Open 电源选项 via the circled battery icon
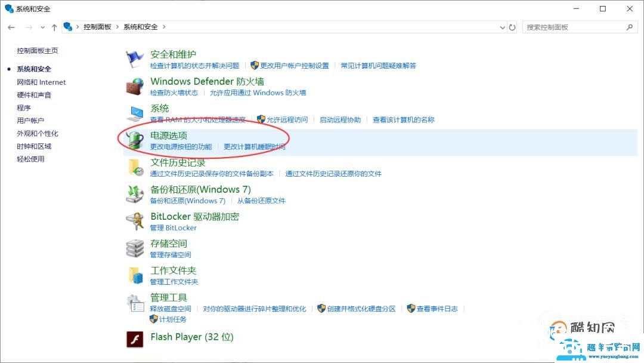The height and width of the screenshot is (363, 644). [135, 139]
